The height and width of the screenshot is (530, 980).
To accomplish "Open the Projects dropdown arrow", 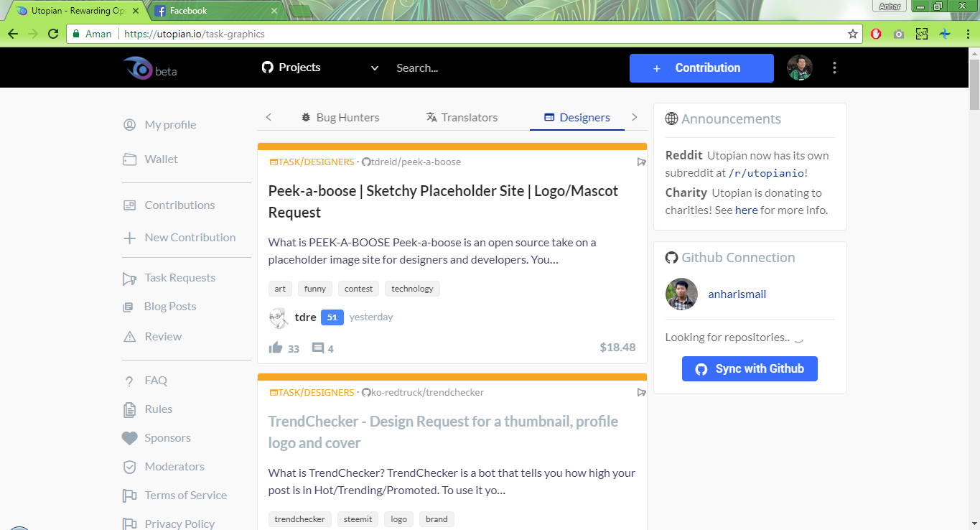I will click(x=374, y=68).
